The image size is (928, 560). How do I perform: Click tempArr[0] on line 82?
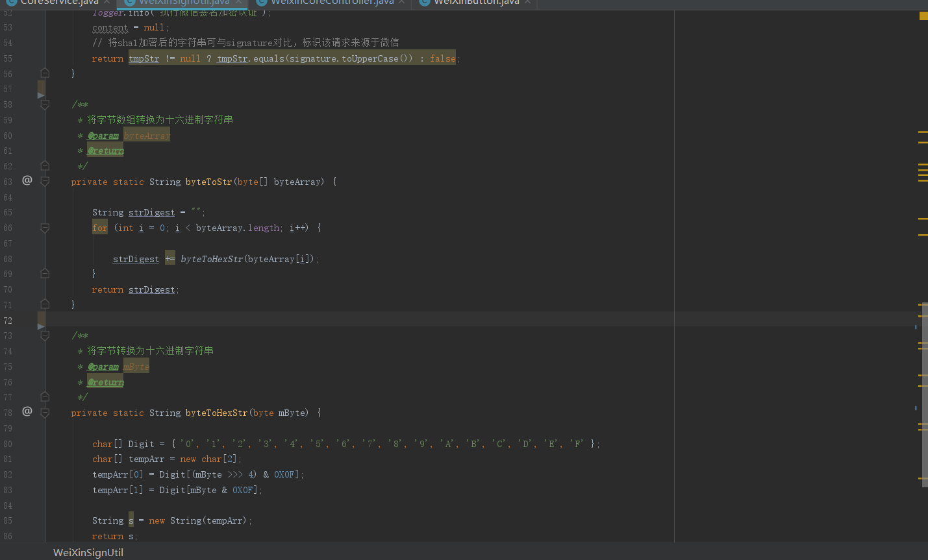click(x=118, y=474)
